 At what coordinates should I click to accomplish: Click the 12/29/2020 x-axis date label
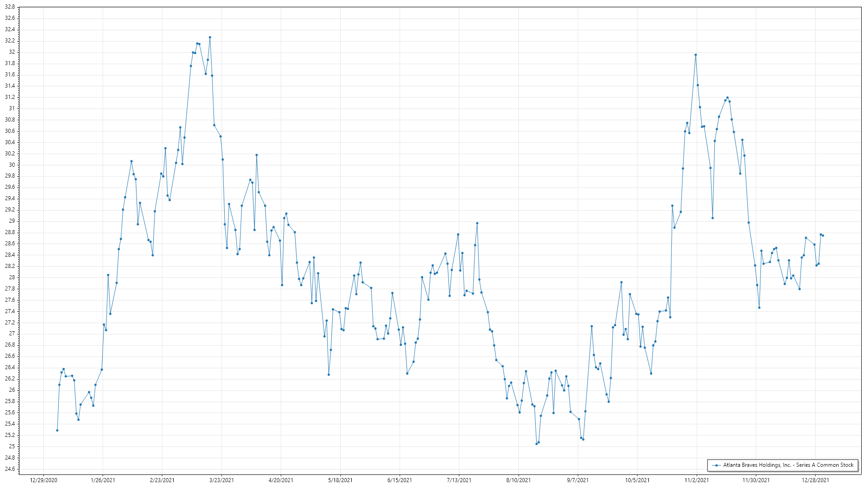click(x=43, y=480)
